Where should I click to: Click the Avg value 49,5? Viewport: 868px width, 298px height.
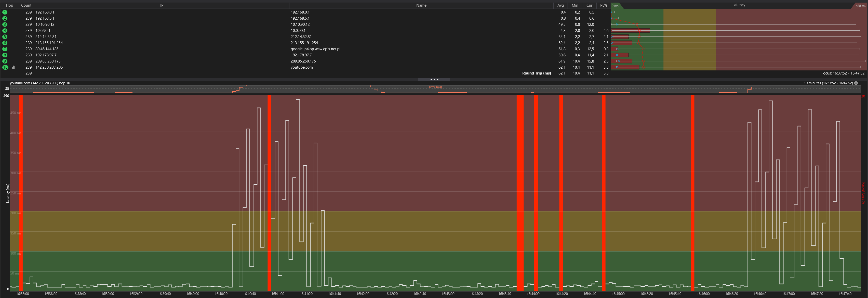pyautogui.click(x=562, y=24)
